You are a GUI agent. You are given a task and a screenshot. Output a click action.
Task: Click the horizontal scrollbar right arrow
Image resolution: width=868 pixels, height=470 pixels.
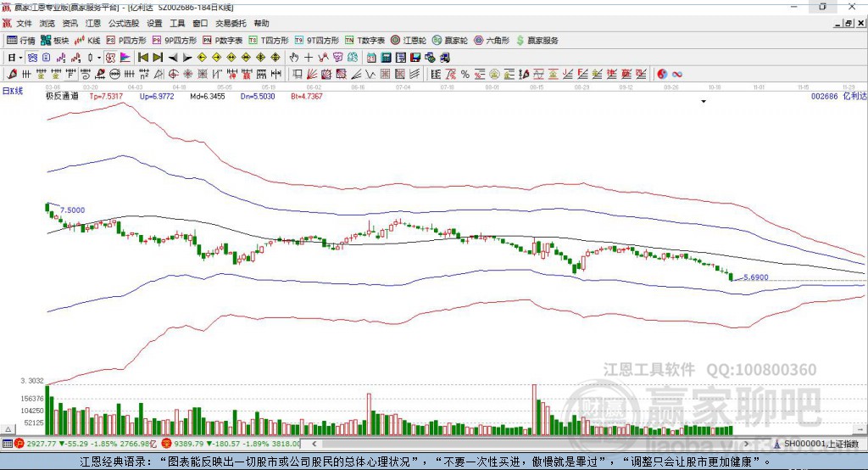[746, 444]
